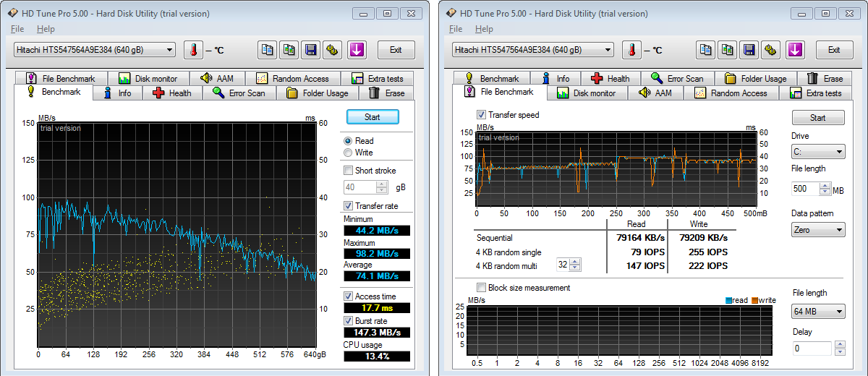
Task: Open the 64 MB File length dropdown
Action: [818, 312]
